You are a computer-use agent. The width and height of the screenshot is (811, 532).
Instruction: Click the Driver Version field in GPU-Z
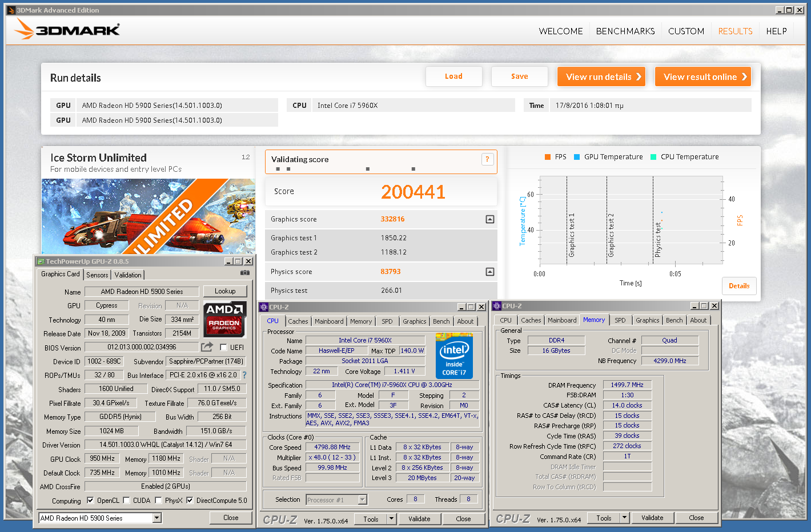(166, 445)
